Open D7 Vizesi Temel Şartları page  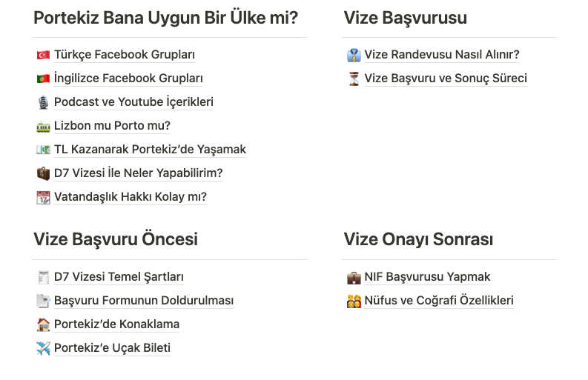119,277
